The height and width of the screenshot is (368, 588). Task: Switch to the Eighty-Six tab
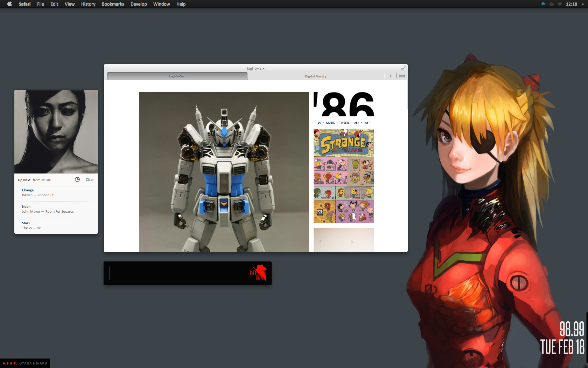[177, 76]
